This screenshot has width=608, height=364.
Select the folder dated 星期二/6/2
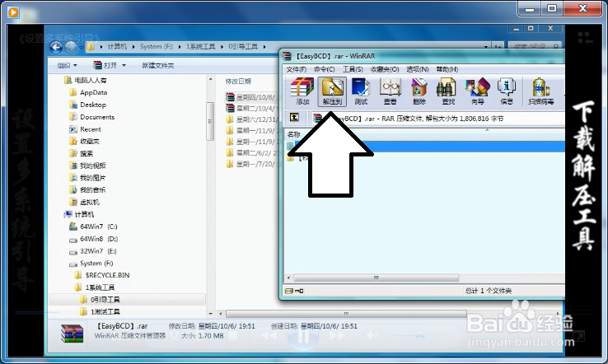252,153
